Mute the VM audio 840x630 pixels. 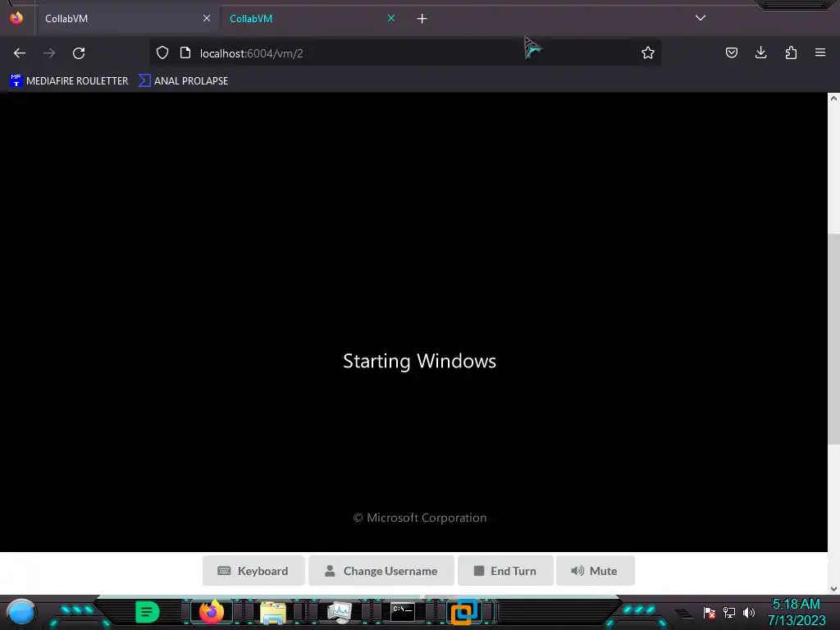596,571
